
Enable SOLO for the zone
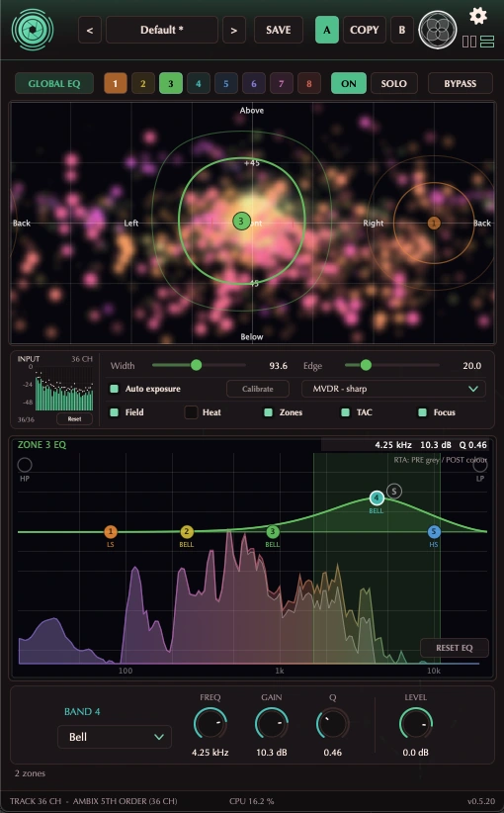393,83
